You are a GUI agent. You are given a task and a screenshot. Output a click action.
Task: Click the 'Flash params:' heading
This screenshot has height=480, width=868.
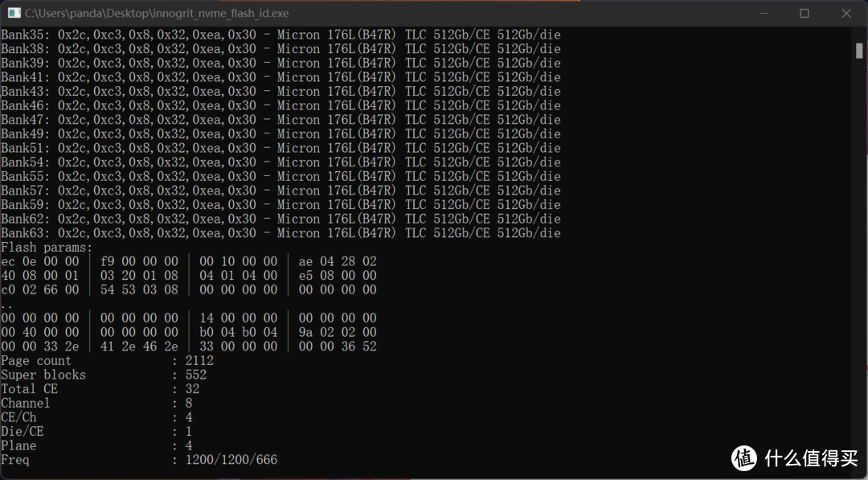coord(47,248)
